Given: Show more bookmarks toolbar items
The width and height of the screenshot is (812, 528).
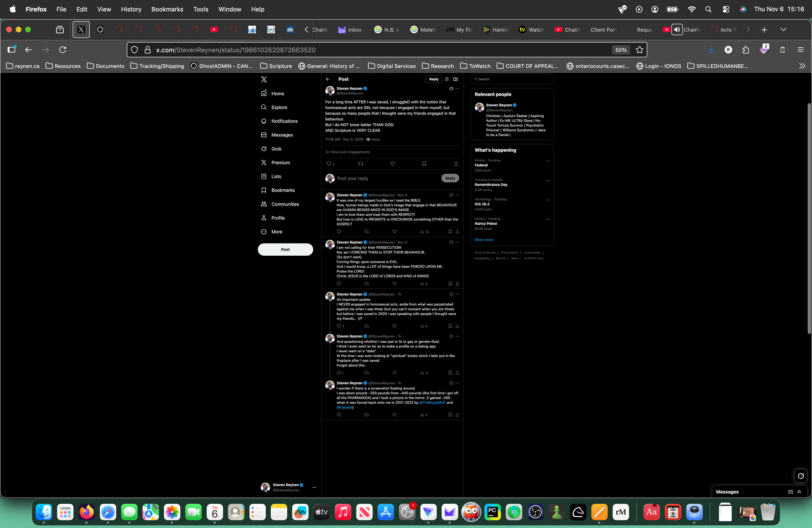Looking at the screenshot, I should coord(802,66).
